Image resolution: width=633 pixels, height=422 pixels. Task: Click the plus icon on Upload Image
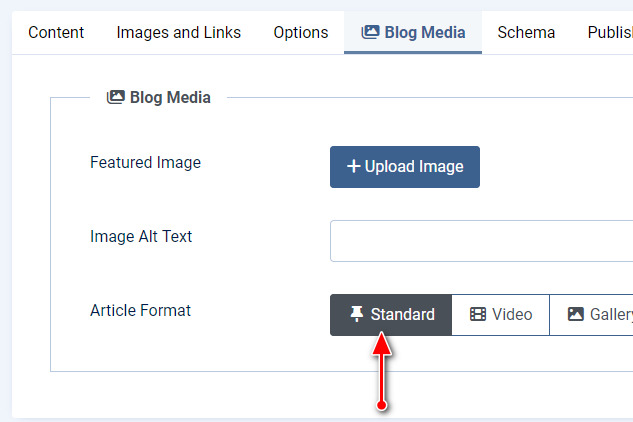coord(353,167)
